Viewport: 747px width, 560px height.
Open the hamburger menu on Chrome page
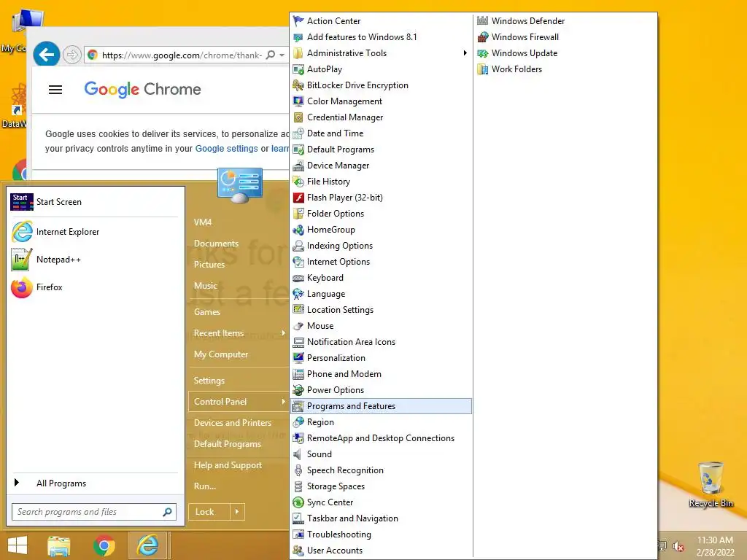(55, 90)
